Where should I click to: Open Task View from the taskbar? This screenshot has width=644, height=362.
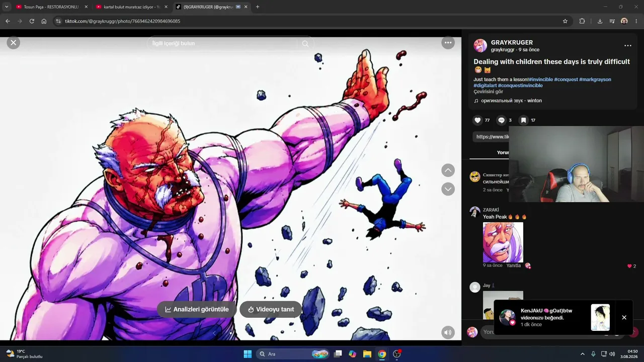coord(338,354)
